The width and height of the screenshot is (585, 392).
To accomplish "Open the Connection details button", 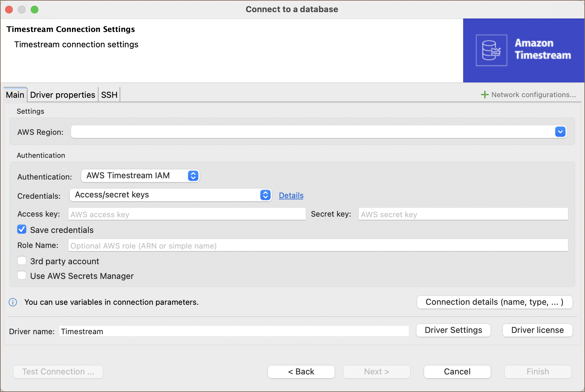I will point(494,302).
